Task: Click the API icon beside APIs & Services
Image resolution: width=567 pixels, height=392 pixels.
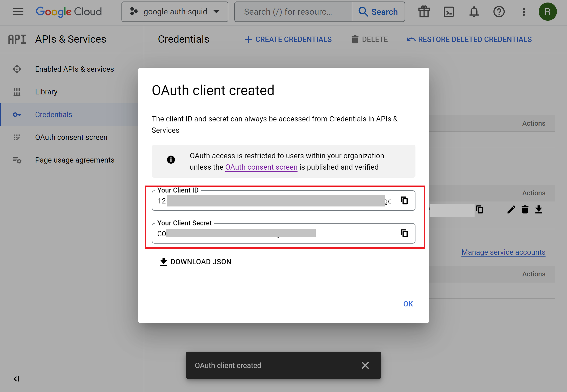Action: 17,39
